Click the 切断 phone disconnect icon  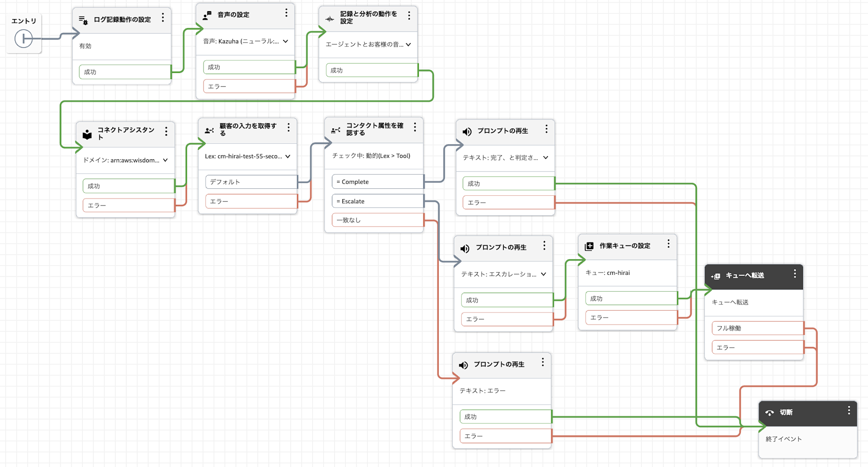770,412
